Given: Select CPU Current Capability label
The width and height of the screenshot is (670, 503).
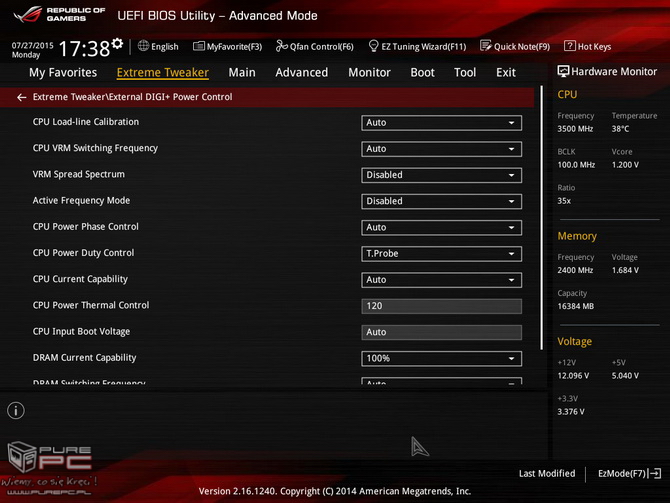Looking at the screenshot, I should coord(80,279).
